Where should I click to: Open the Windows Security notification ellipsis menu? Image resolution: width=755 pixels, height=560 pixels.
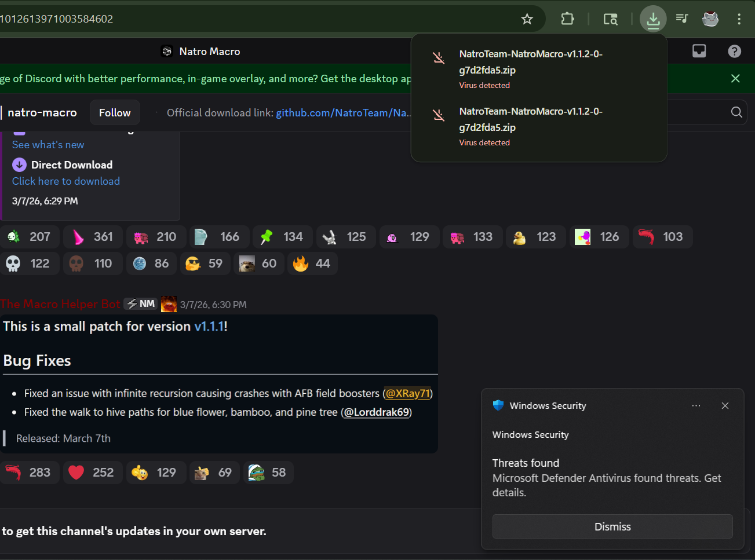coord(696,405)
